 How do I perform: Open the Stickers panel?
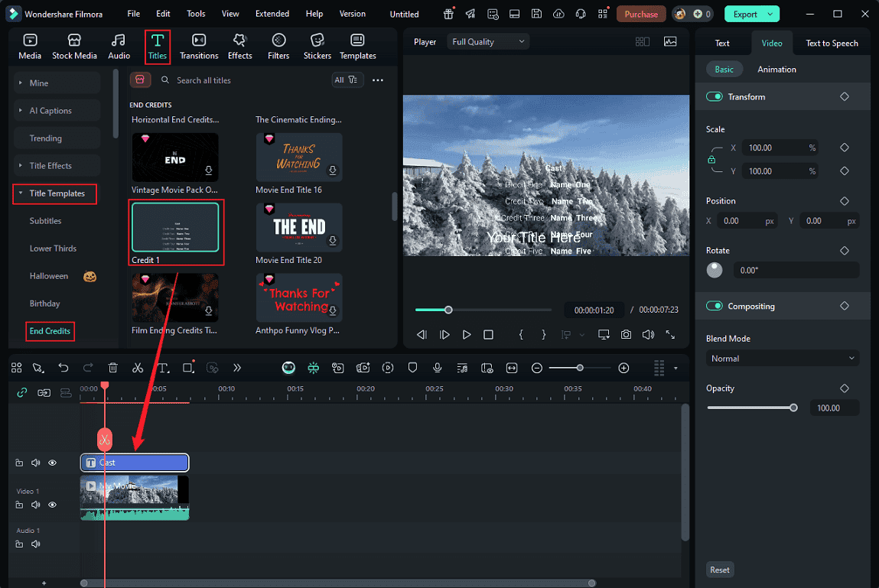(317, 44)
